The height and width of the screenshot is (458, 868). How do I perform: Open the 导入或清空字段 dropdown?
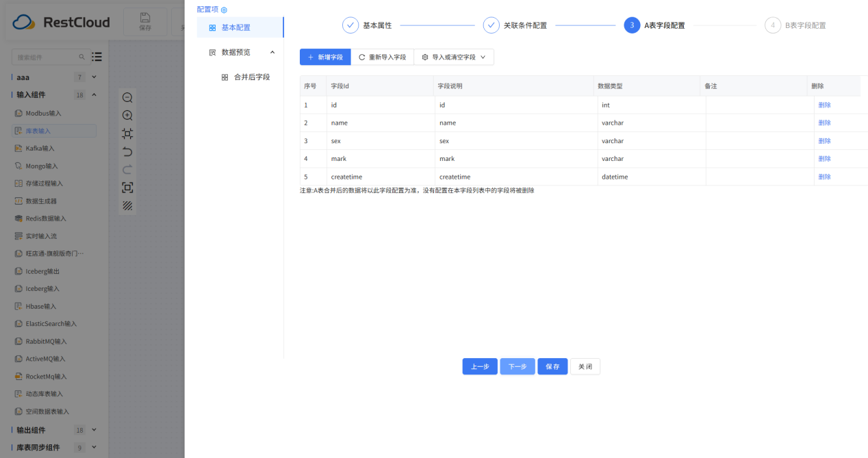click(x=454, y=57)
